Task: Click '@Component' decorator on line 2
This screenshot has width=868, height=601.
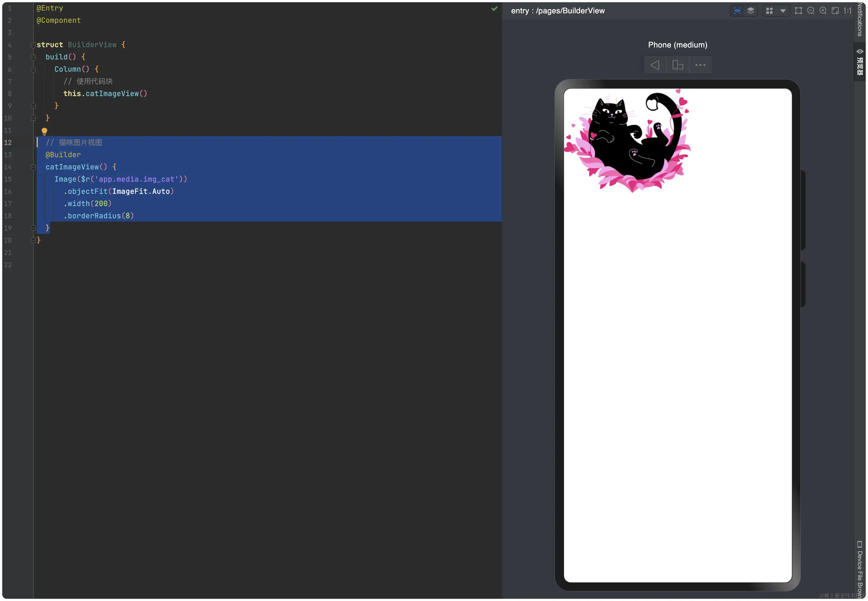Action: [58, 20]
